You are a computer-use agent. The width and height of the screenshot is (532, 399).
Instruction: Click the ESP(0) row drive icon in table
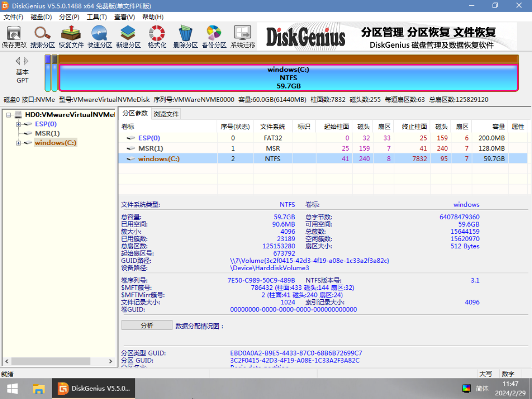(x=131, y=138)
